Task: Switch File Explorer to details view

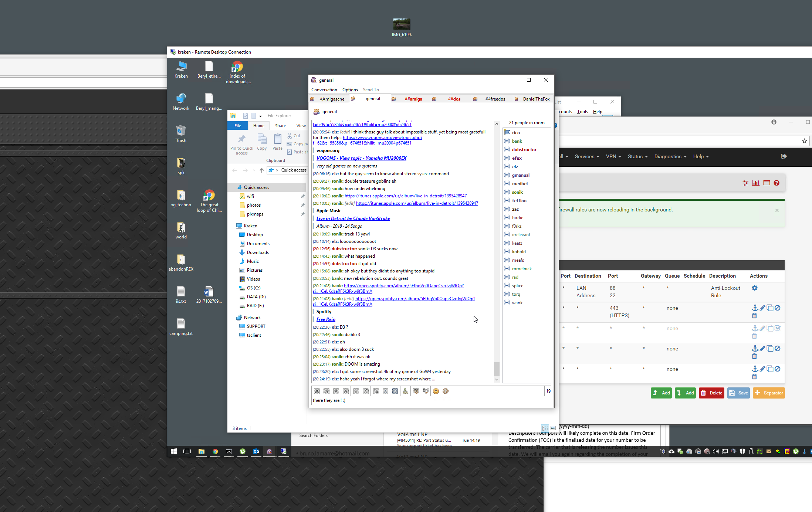Action: point(545,428)
